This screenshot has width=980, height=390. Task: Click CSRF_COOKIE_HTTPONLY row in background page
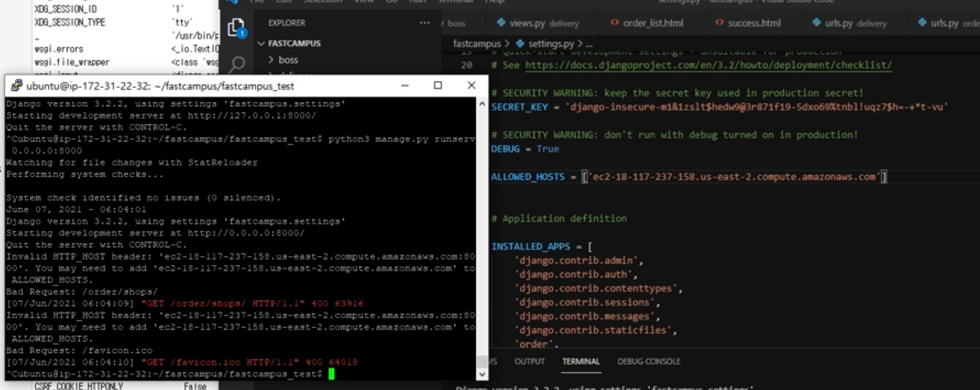click(120, 386)
